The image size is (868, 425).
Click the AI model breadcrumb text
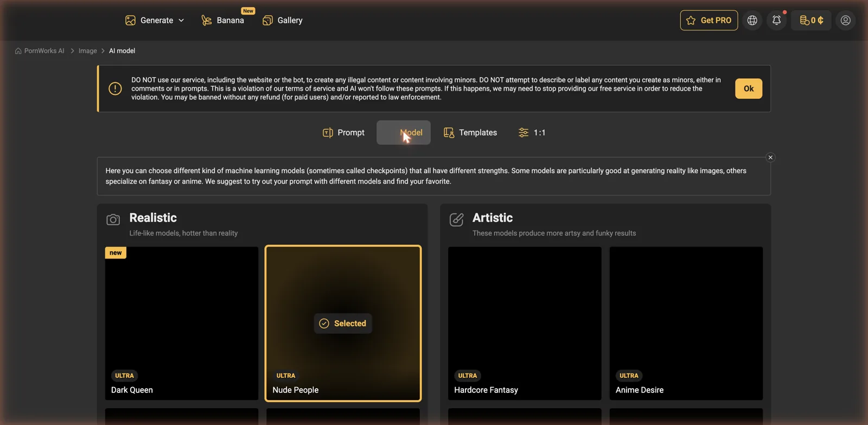point(122,50)
